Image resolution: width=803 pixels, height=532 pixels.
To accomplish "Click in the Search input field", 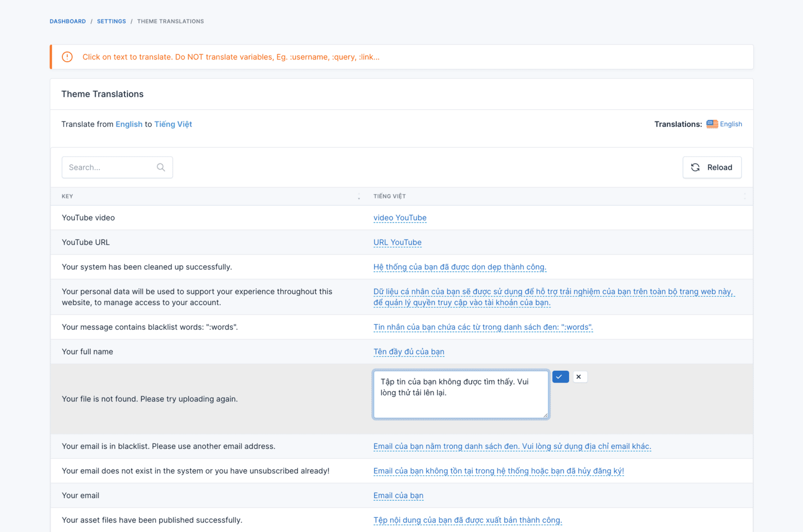I will pyautogui.click(x=109, y=167).
